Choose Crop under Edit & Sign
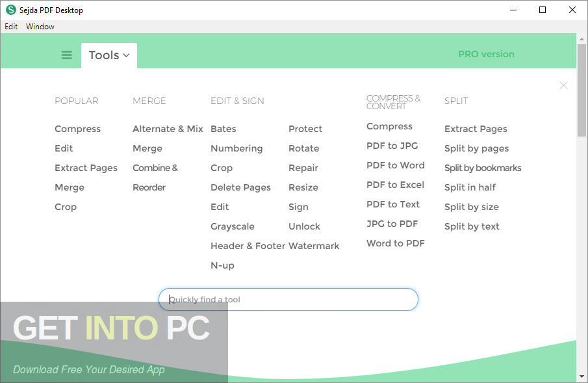588x383 pixels. [x=222, y=168]
